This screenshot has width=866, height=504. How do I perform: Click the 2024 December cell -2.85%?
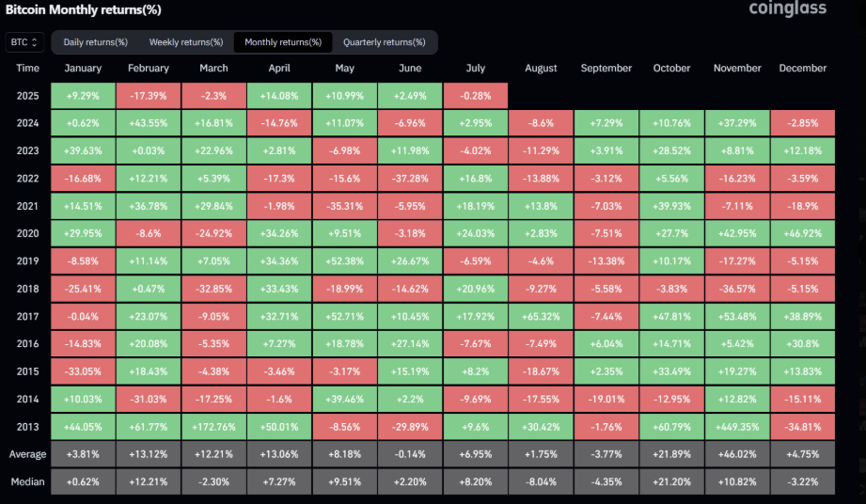[802, 123]
